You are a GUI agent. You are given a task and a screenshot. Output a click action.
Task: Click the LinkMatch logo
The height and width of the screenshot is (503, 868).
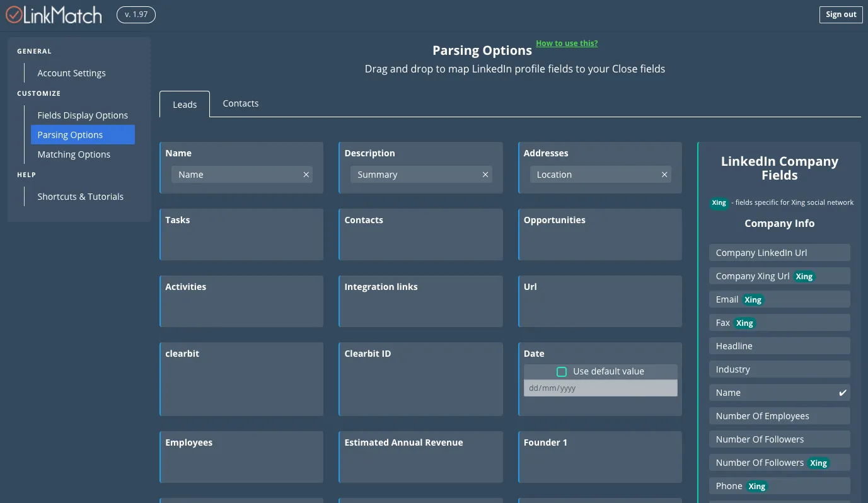click(x=54, y=14)
